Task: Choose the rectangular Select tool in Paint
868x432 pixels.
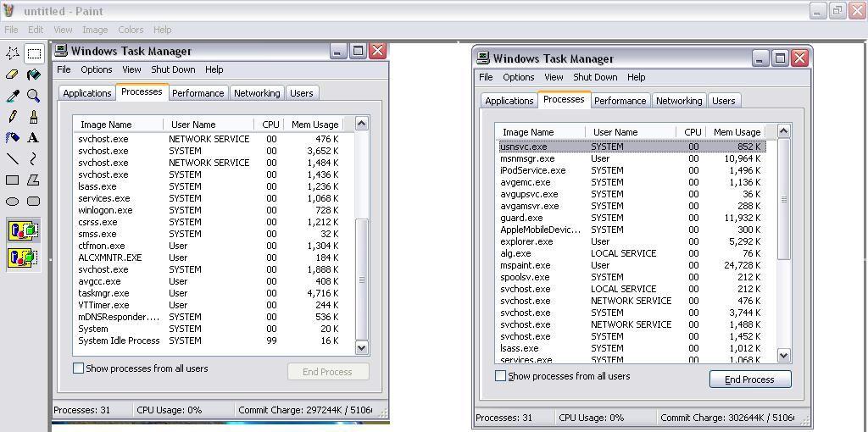Action: point(34,53)
